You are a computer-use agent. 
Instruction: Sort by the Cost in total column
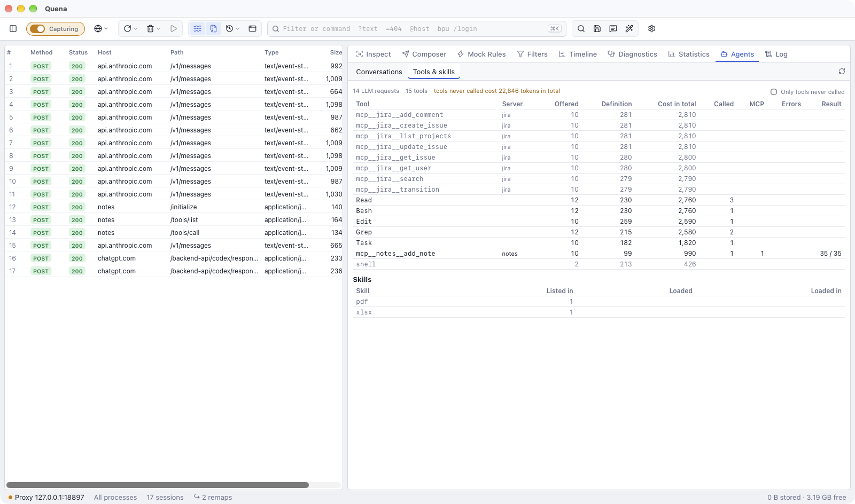pyautogui.click(x=677, y=104)
